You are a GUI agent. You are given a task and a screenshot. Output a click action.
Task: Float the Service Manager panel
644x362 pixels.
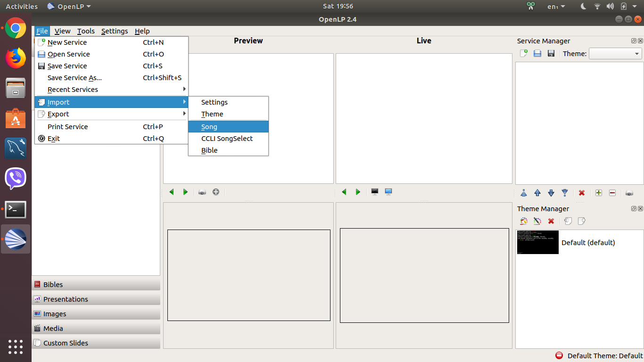click(634, 41)
